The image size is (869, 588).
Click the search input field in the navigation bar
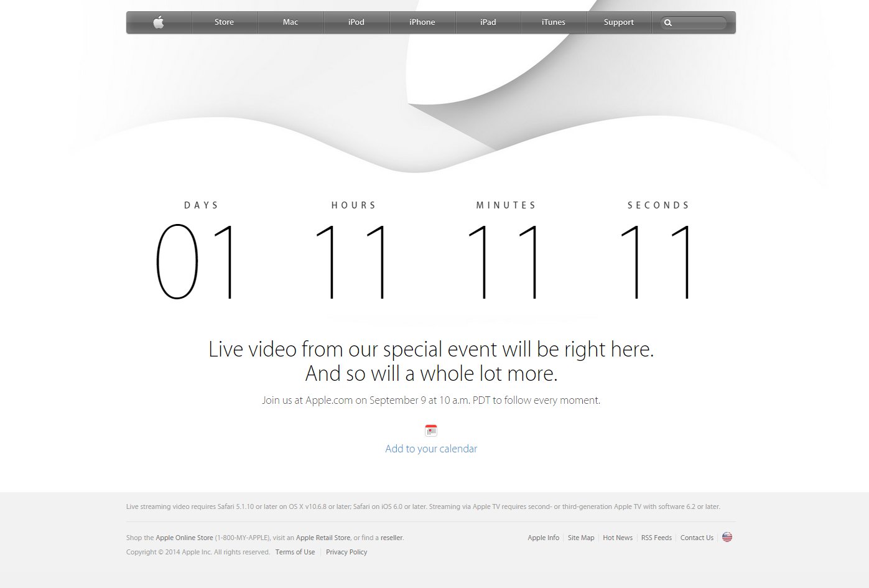click(x=694, y=23)
